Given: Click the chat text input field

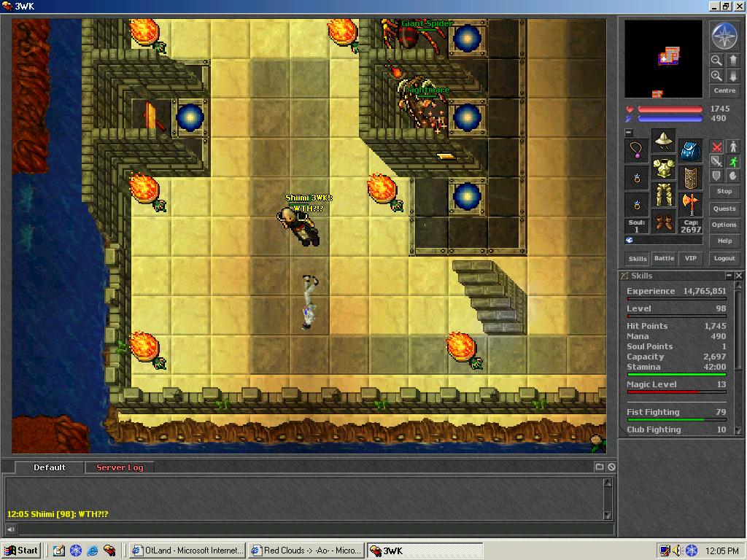Looking at the screenshot, I should [315, 529].
